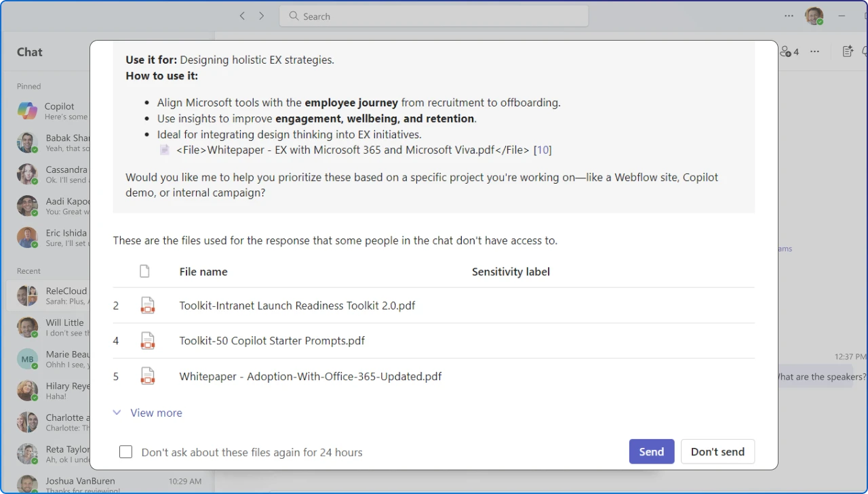Open Copilot chat in Pinned list

point(53,111)
